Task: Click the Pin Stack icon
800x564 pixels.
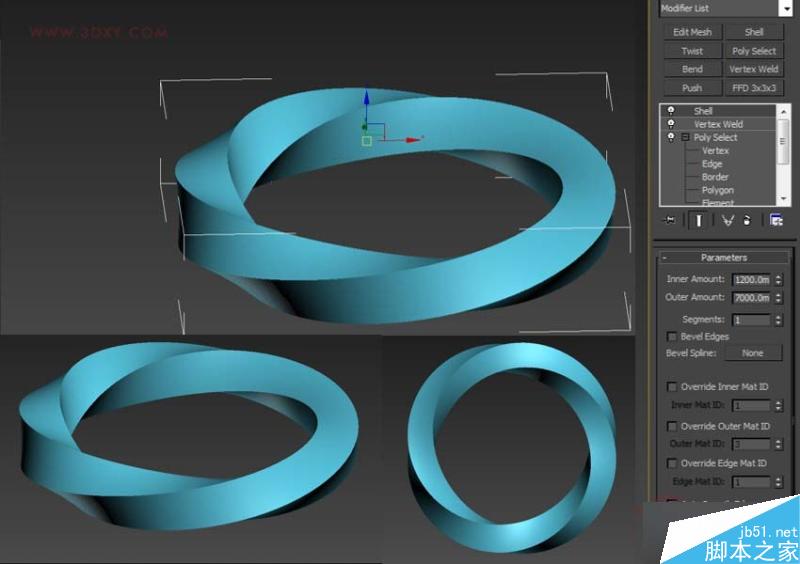Action: 668,221
